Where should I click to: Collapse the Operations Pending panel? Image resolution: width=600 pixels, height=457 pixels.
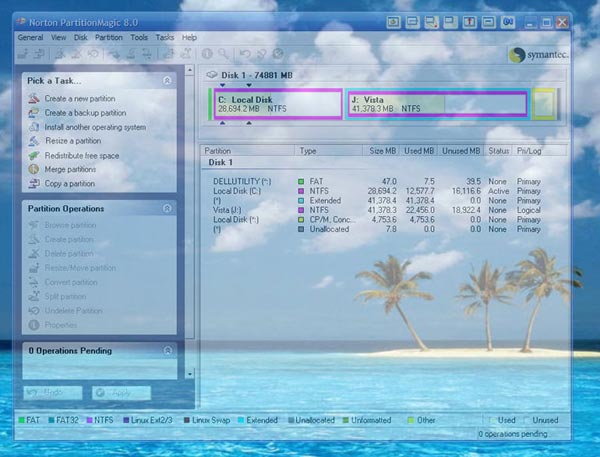tap(167, 350)
